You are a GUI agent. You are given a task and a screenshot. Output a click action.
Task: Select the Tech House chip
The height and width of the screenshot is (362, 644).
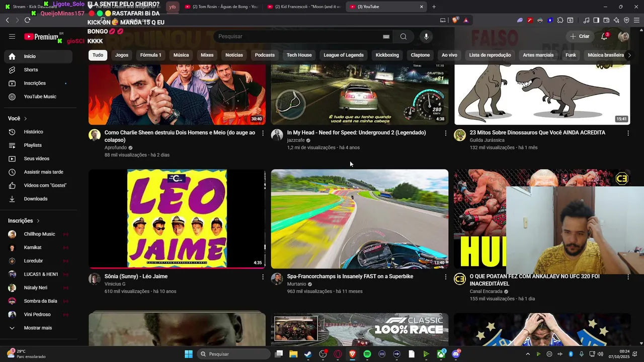[x=299, y=55]
